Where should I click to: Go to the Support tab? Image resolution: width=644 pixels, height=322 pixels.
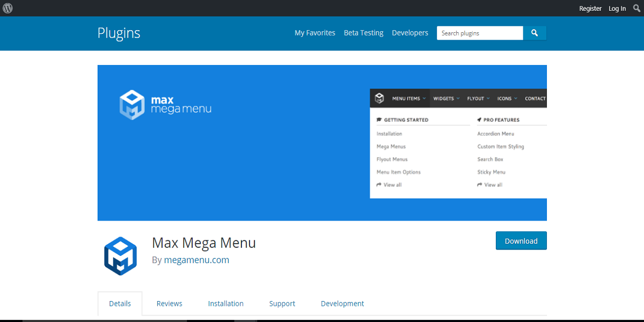tap(282, 303)
